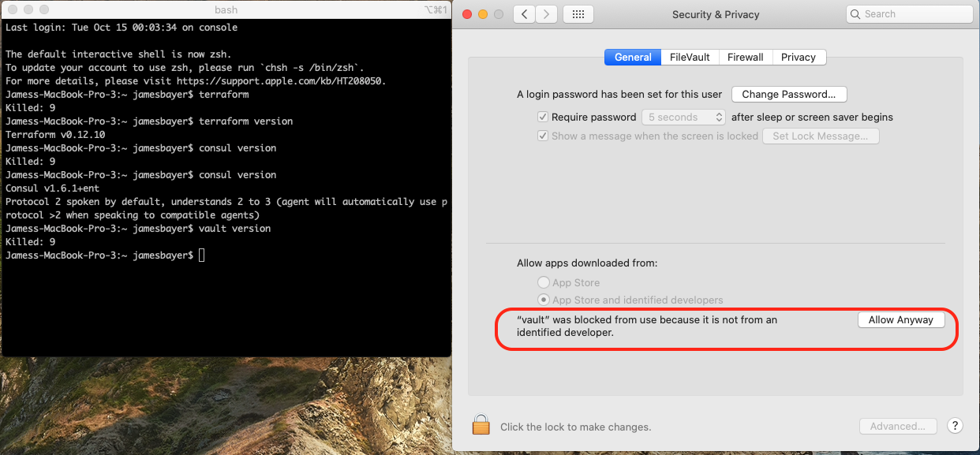The image size is (980, 455).
Task: Go forward with the right chevron button
Action: pyautogui.click(x=547, y=14)
